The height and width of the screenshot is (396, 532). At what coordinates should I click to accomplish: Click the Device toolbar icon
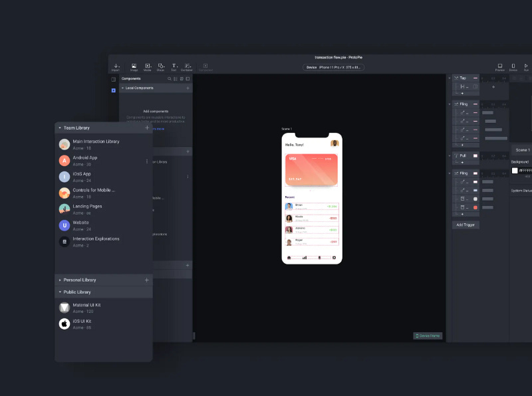pyautogui.click(x=513, y=67)
